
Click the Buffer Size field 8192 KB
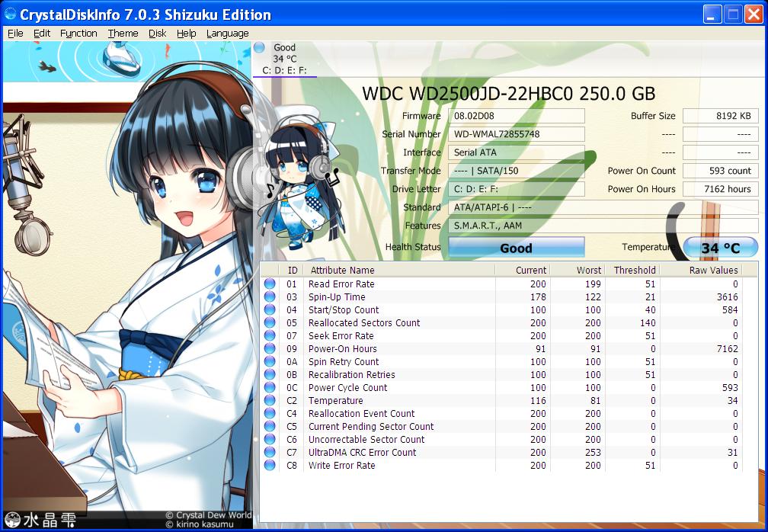tap(720, 116)
